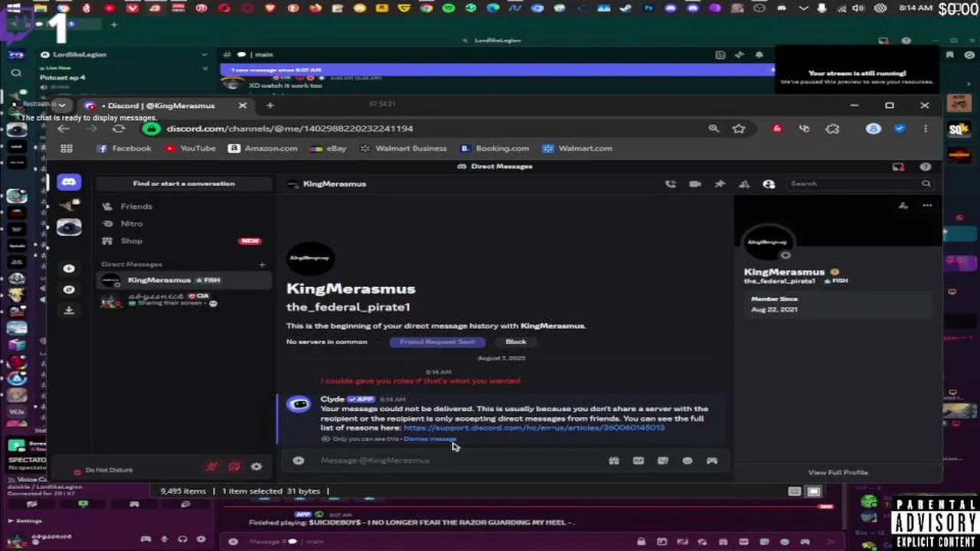The width and height of the screenshot is (980, 551).
Task: Open the system volume icon in tray
Action: [858, 8]
